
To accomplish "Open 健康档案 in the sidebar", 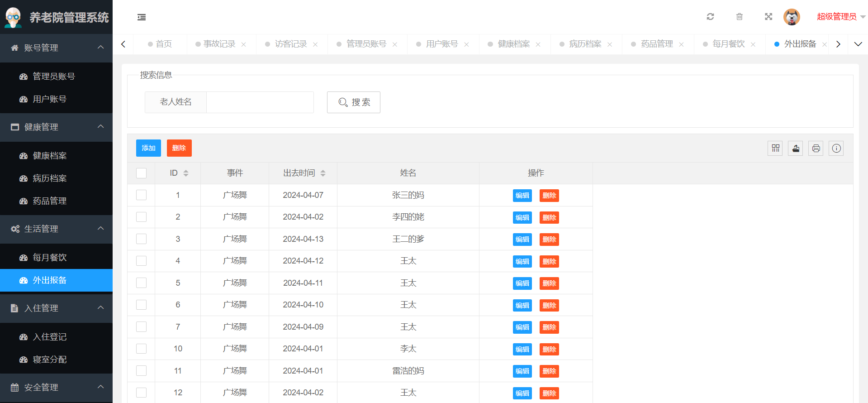I will coord(56,155).
